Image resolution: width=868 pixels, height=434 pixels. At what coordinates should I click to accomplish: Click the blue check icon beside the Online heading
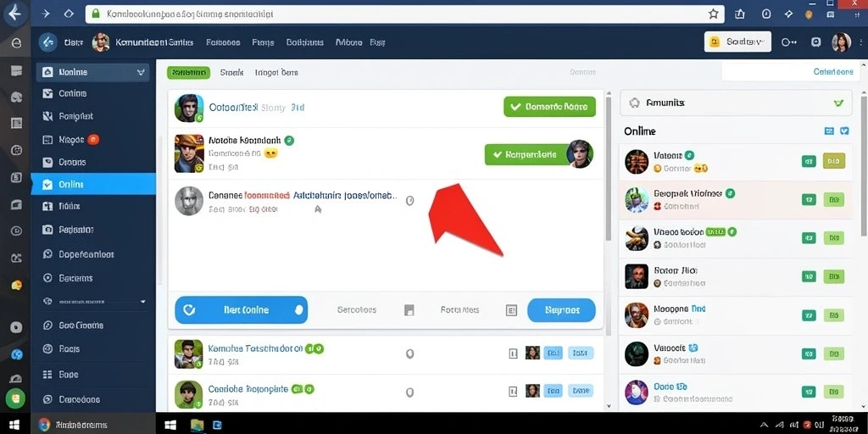coord(844,131)
